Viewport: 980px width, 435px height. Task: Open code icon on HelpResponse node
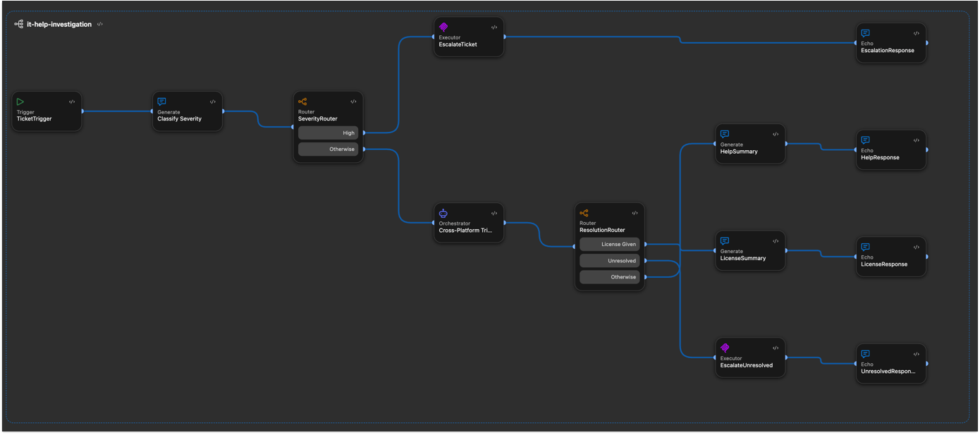pos(917,140)
